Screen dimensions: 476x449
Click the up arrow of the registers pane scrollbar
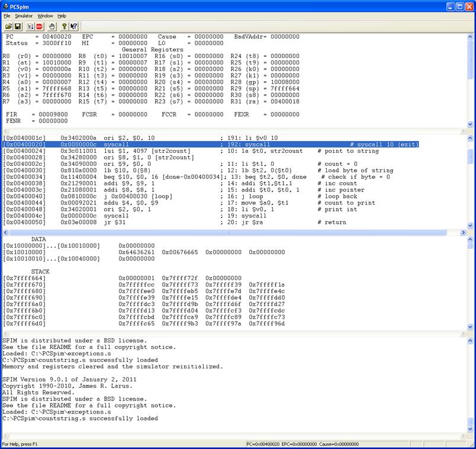pos(470,37)
